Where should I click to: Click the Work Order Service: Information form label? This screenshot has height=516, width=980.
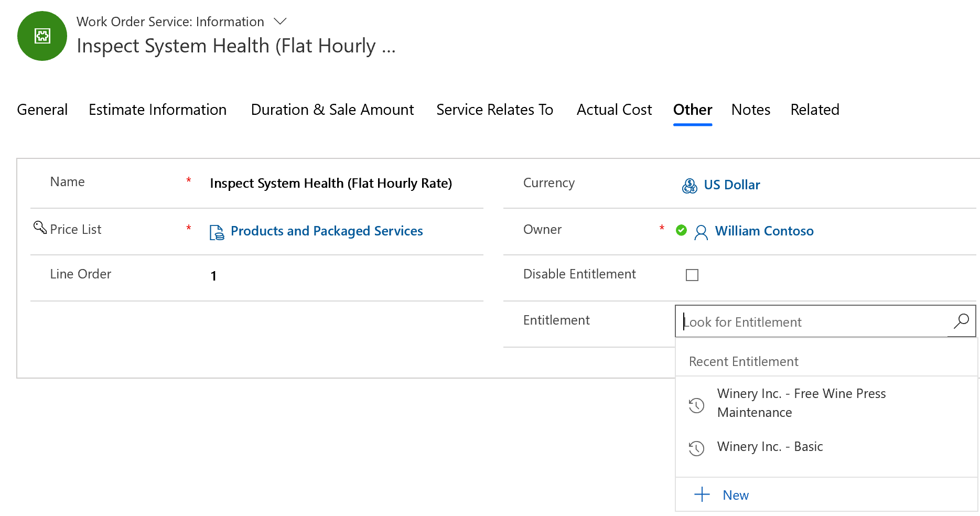click(x=170, y=21)
